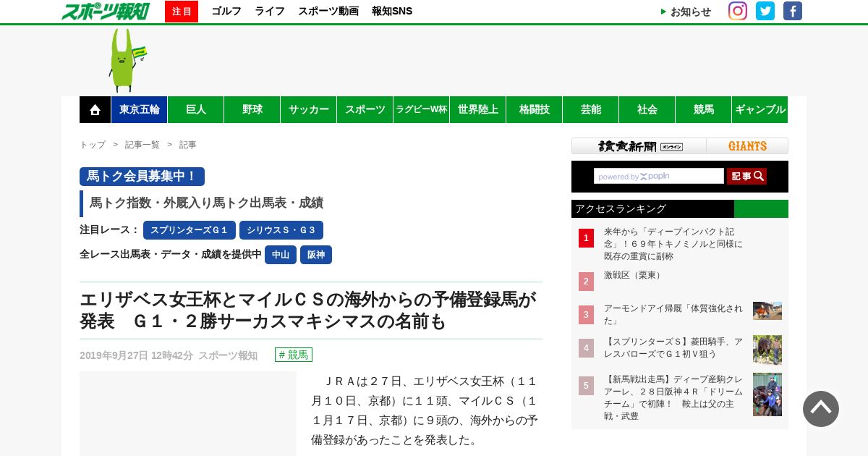
Task: Select the 野球 navigation tab
Action: coord(252,110)
